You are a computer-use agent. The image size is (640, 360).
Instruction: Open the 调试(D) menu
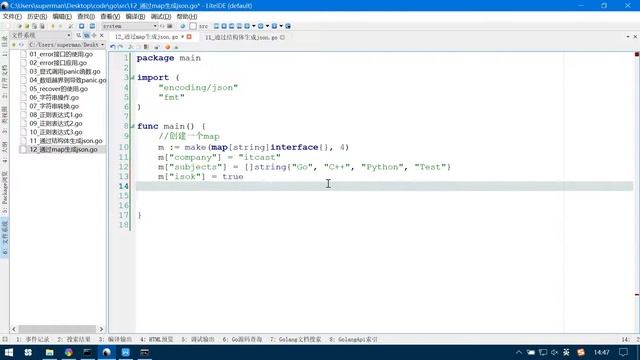[x=161, y=16]
